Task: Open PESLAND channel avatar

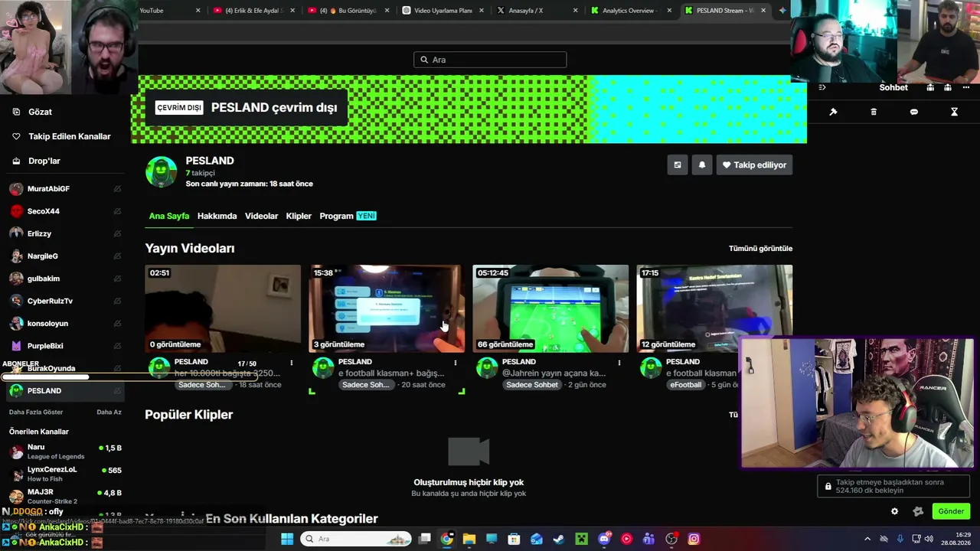Action: 161,171
